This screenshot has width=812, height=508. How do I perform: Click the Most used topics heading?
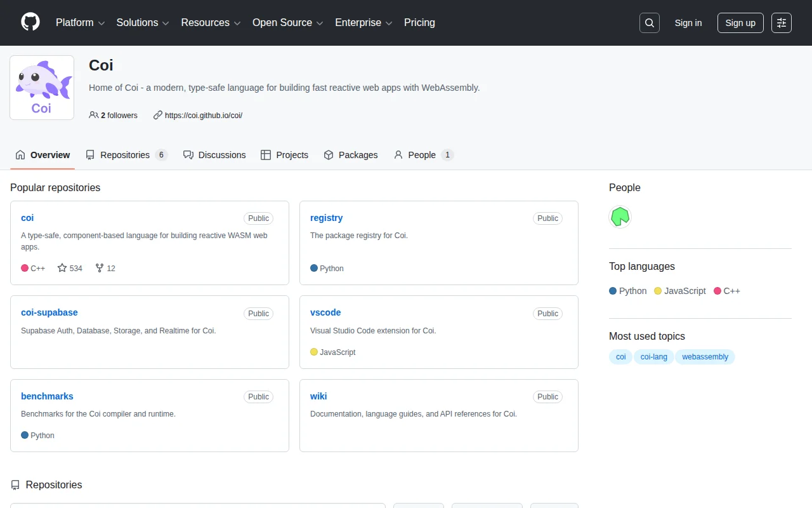point(647,337)
